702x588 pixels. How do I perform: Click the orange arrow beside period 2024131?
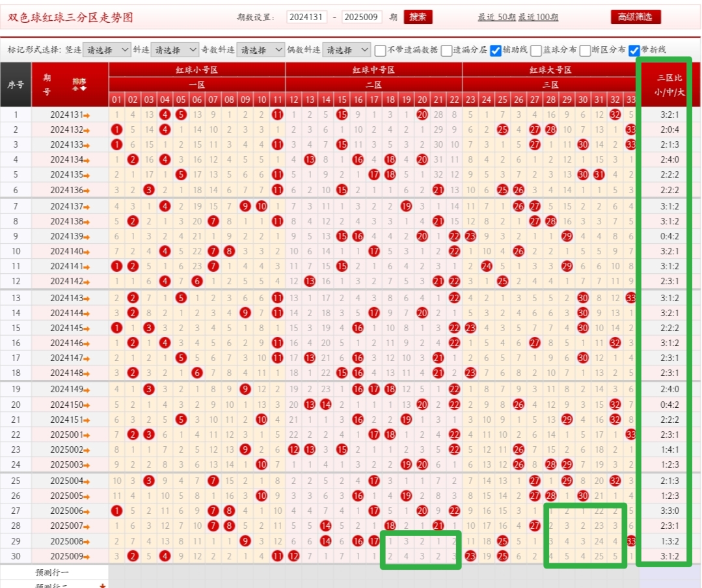[87, 115]
